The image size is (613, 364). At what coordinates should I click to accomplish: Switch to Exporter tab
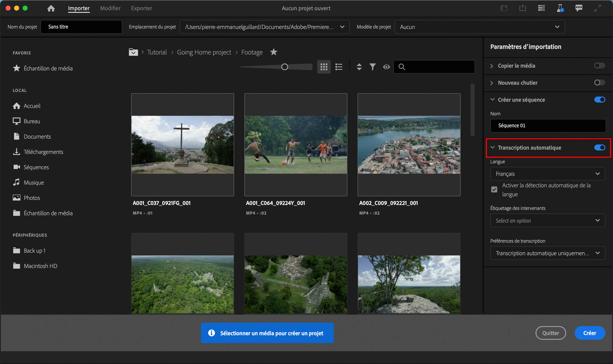(x=141, y=8)
